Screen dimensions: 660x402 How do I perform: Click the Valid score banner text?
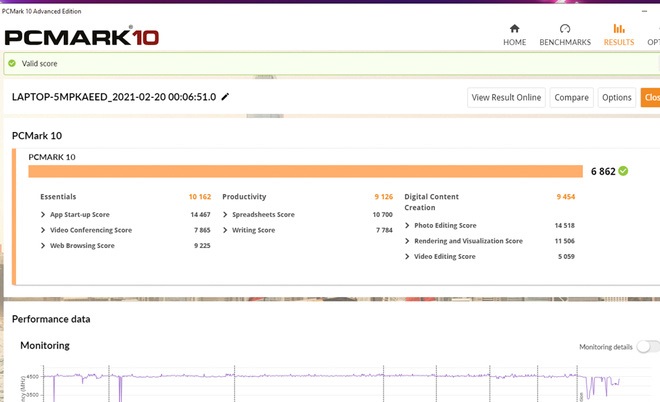tap(40, 64)
